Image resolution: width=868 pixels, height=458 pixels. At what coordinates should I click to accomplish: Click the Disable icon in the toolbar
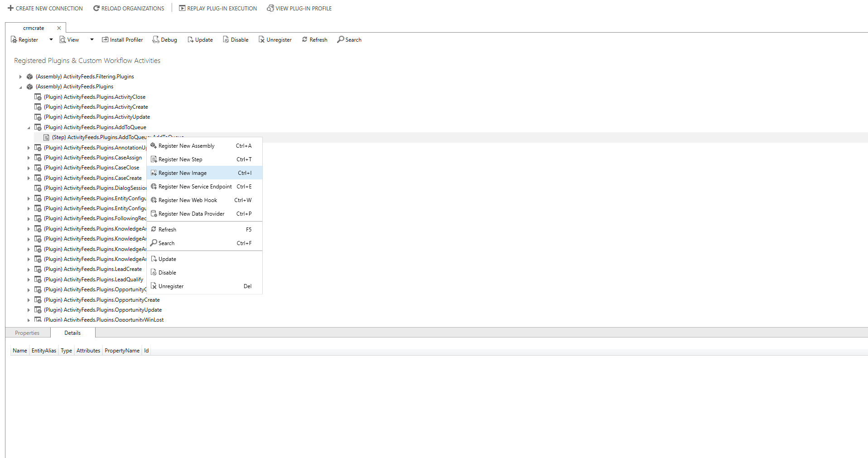226,39
